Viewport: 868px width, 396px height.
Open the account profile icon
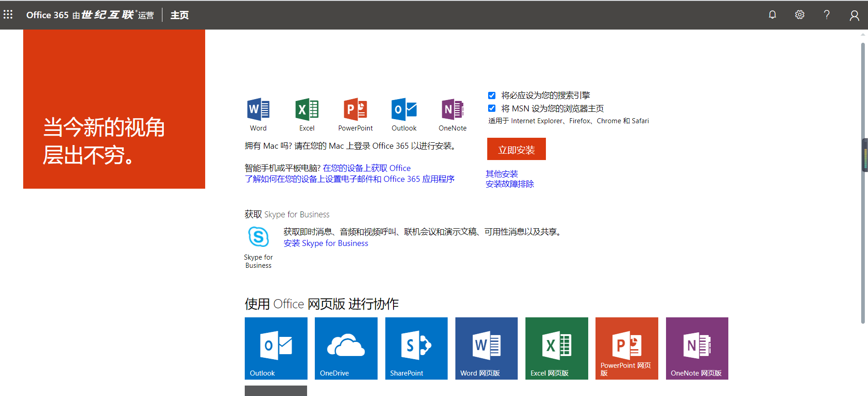pyautogui.click(x=854, y=15)
